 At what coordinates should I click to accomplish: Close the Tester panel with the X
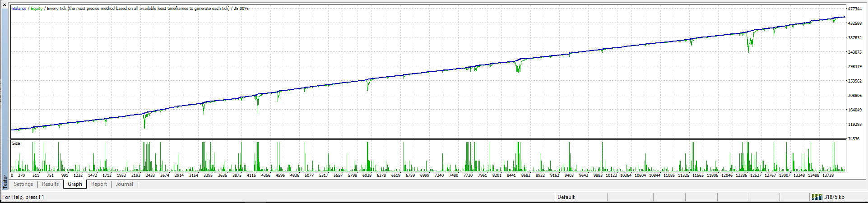5,5
